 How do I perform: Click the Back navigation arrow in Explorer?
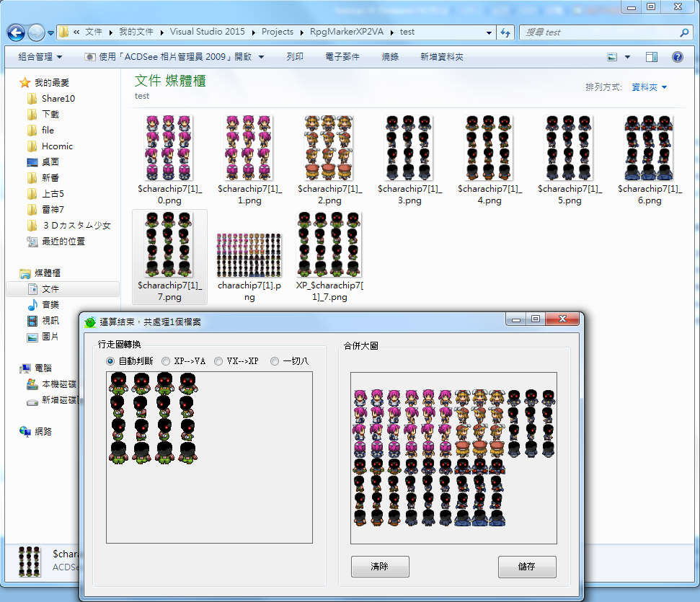pos(16,32)
